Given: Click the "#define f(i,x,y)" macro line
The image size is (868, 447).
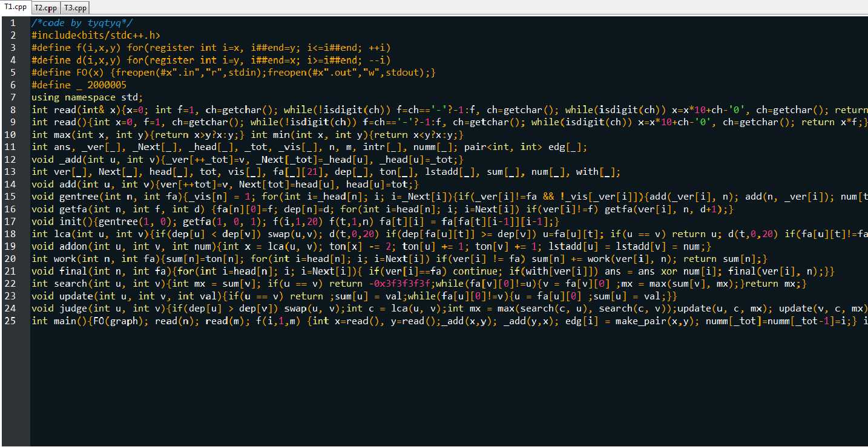Looking at the screenshot, I should pyautogui.click(x=211, y=48).
